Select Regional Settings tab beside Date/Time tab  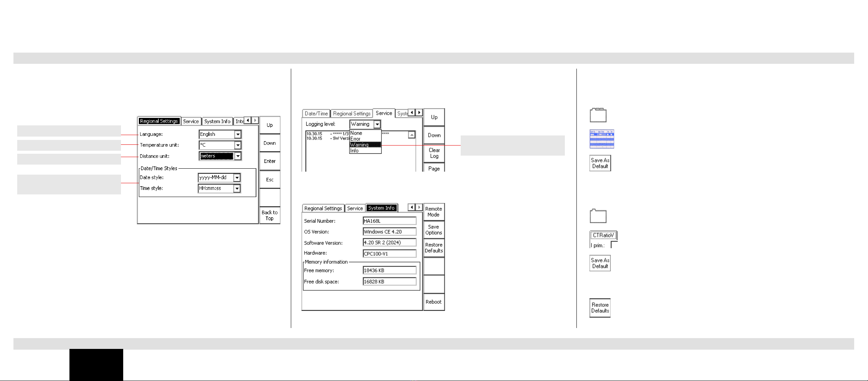click(x=352, y=114)
